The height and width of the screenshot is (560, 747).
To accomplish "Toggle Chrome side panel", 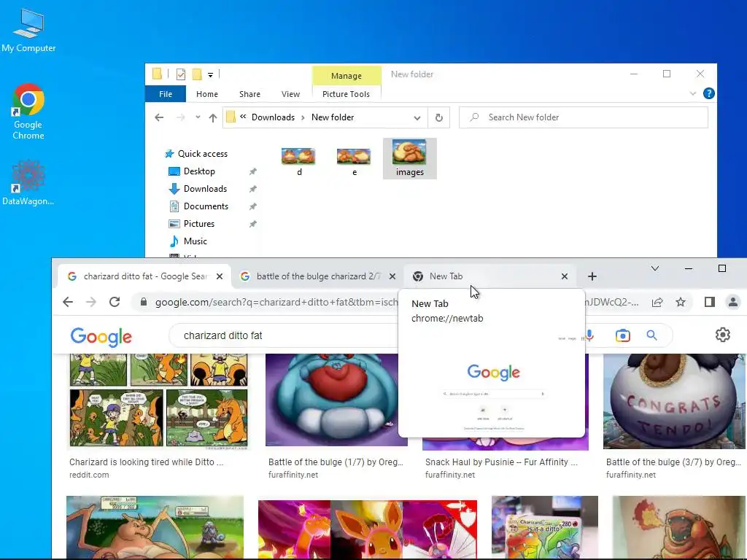I will point(709,302).
